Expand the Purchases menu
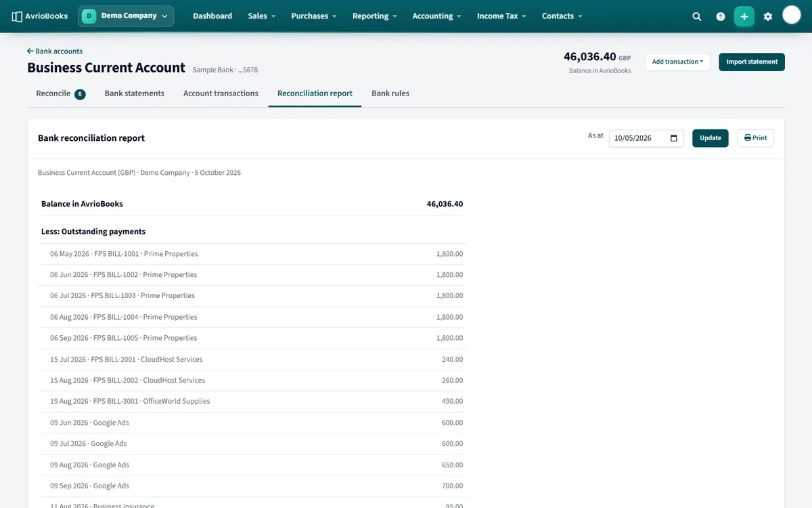Screen dimensions: 812x508 314,16
